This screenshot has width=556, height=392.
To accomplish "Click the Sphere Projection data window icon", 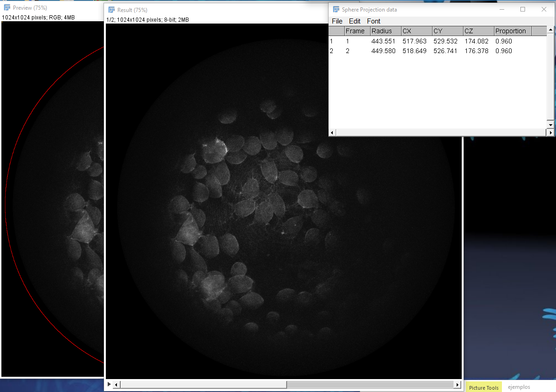I will (336, 9).
